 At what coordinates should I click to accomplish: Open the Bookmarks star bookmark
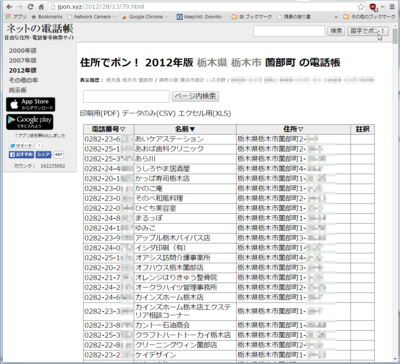(47, 17)
